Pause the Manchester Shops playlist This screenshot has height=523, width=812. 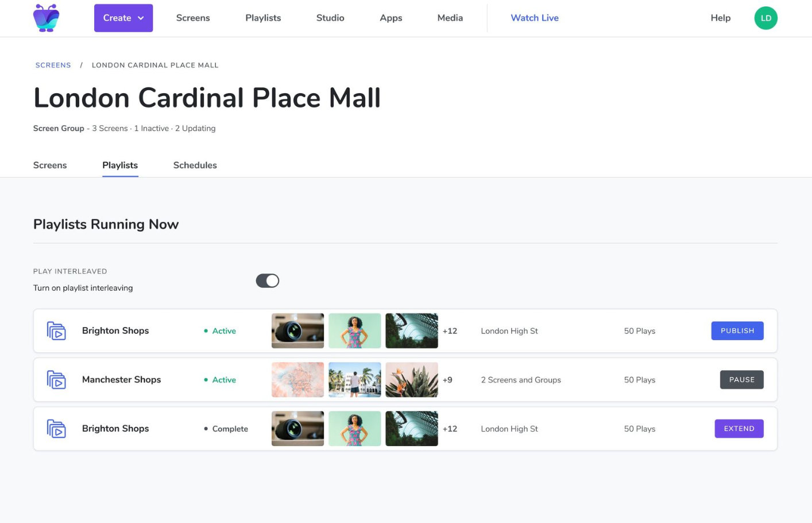tap(741, 380)
